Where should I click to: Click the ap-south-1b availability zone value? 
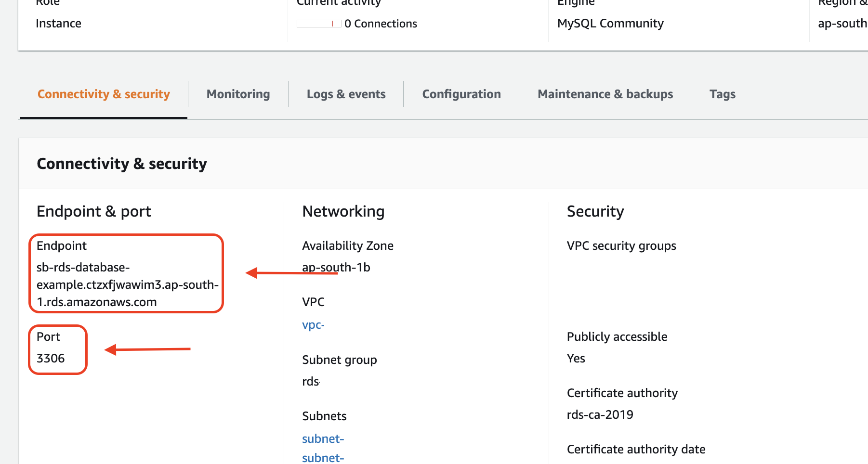[x=336, y=268]
